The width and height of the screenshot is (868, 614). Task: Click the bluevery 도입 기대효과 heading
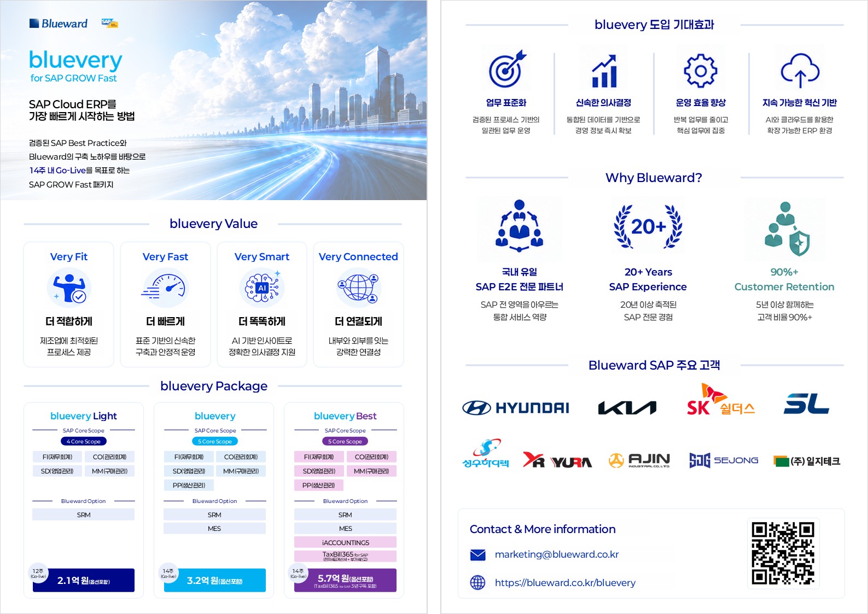click(x=654, y=25)
